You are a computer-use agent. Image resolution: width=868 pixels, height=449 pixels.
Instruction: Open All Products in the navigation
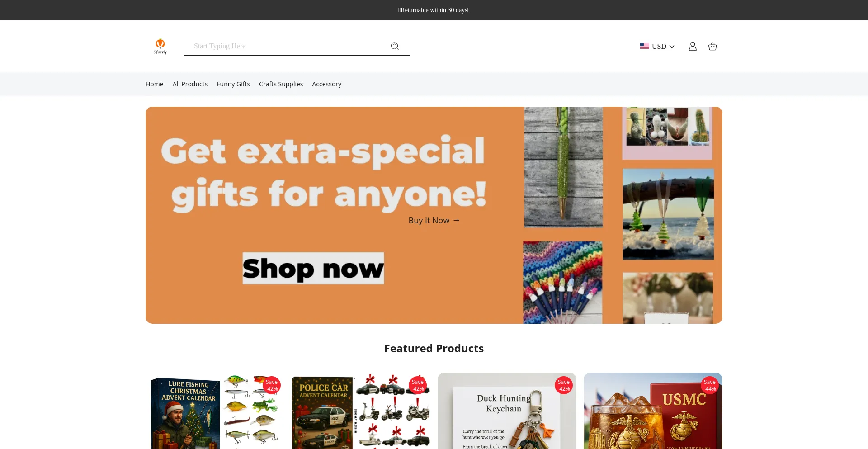(x=190, y=84)
